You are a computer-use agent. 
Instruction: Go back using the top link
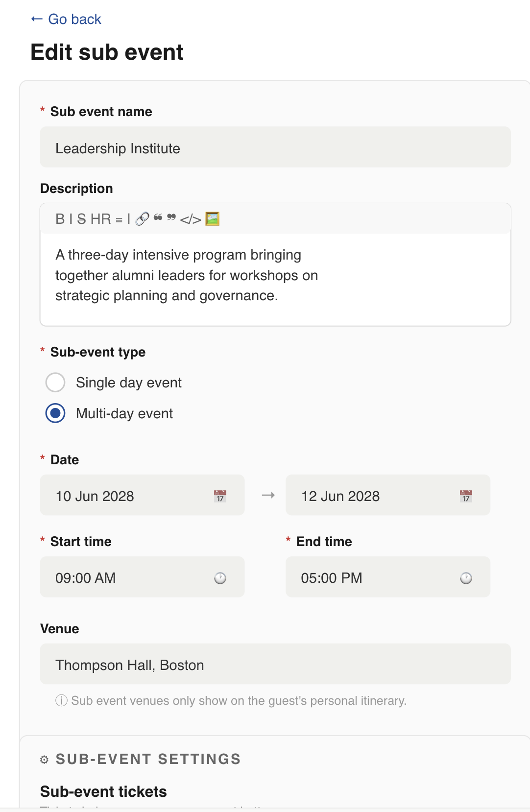coord(66,19)
